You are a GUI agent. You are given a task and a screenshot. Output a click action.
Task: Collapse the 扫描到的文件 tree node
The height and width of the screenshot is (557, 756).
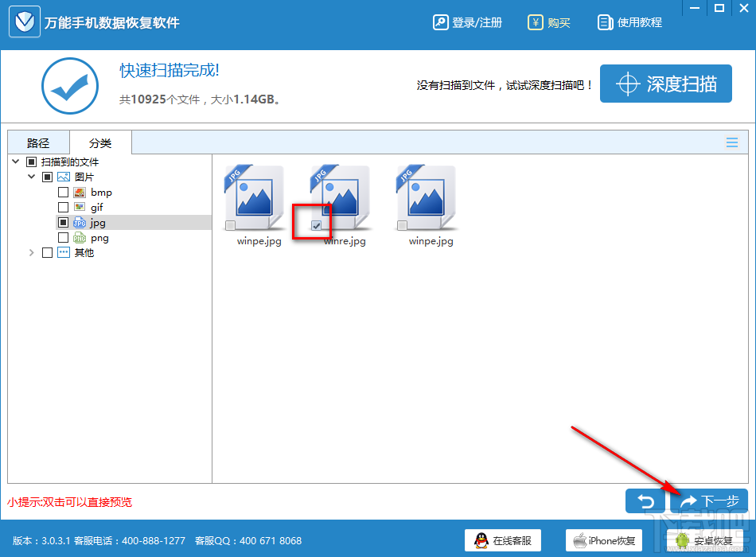15,161
